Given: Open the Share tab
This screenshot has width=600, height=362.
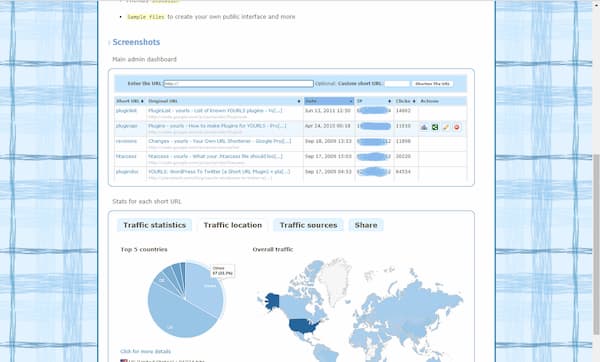Looking at the screenshot, I should (366, 225).
